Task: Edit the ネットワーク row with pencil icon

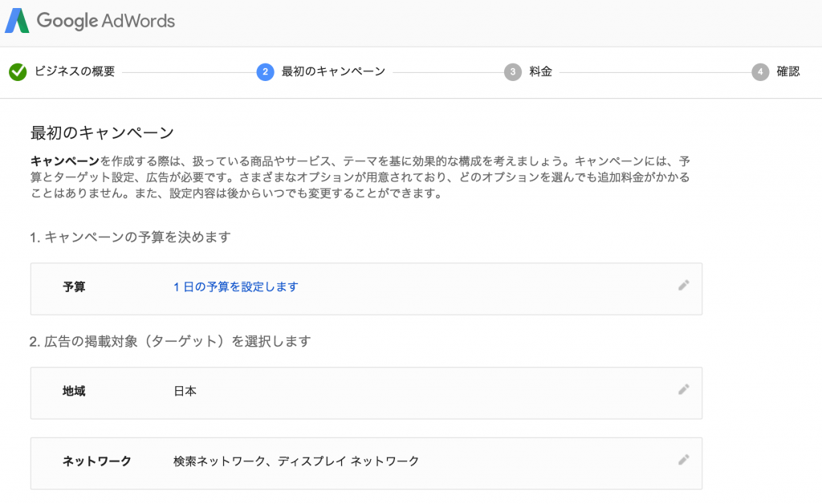Action: pyautogui.click(x=684, y=460)
